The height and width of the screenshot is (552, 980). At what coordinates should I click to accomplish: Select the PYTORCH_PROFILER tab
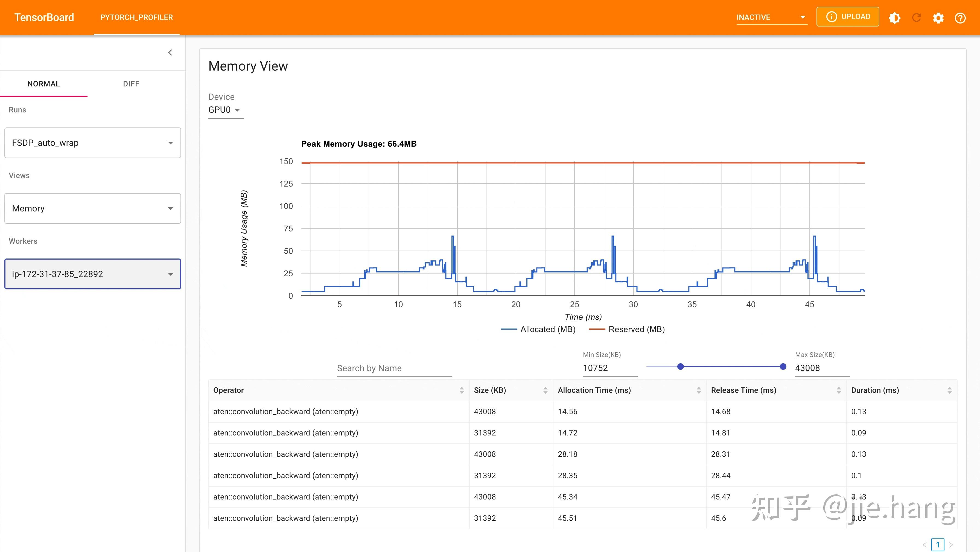pyautogui.click(x=136, y=18)
